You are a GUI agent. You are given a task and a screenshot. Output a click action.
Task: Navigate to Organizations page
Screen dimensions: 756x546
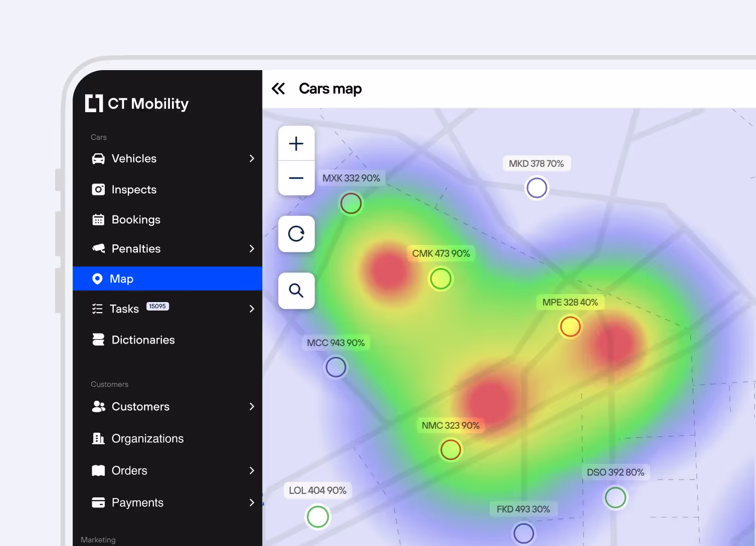[167, 438]
